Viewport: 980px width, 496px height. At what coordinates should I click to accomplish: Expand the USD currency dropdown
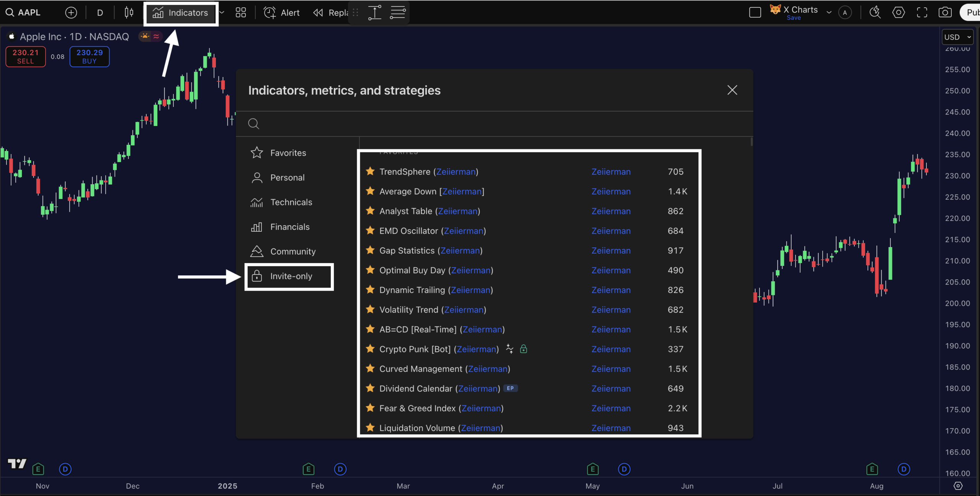point(957,37)
